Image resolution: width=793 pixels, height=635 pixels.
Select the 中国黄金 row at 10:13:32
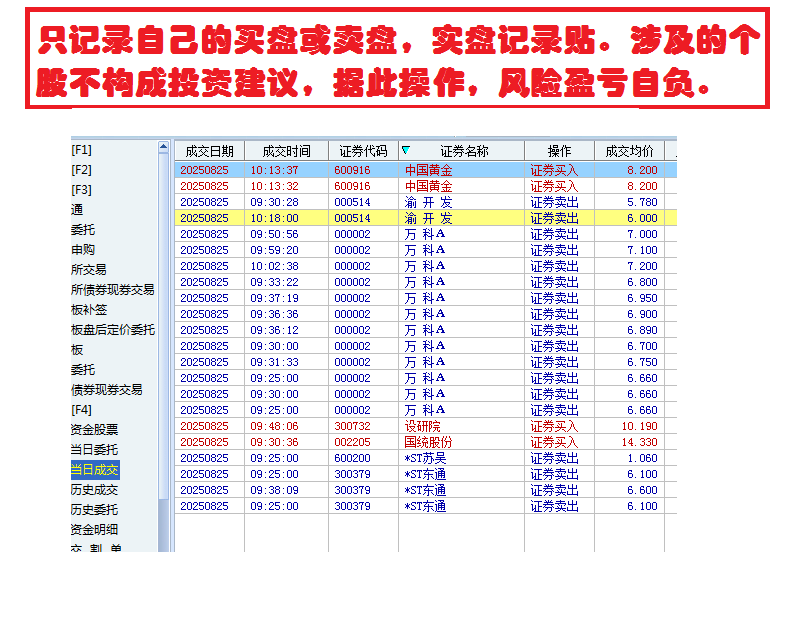click(x=425, y=186)
